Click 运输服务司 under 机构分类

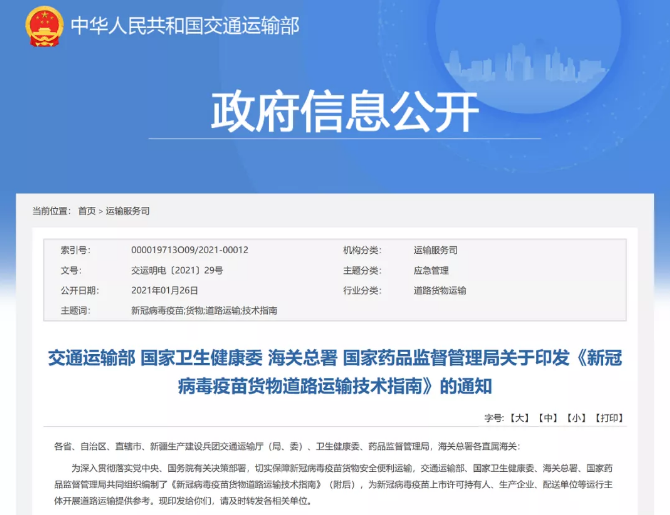[435, 250]
